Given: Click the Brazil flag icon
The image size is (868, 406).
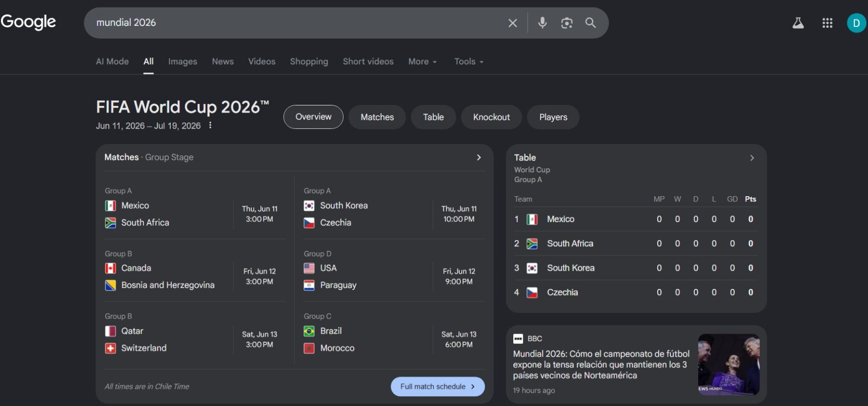Looking at the screenshot, I should 309,331.
